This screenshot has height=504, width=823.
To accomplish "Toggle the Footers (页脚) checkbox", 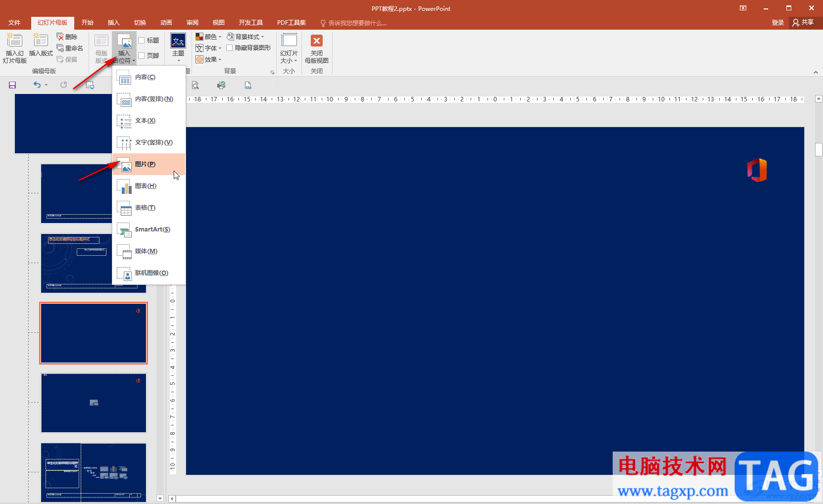I will coord(142,56).
